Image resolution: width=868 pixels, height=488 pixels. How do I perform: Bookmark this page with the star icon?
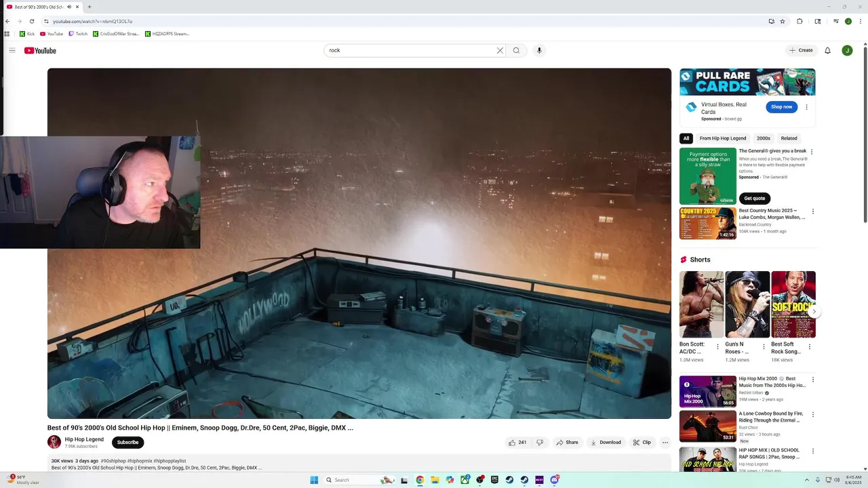click(783, 21)
